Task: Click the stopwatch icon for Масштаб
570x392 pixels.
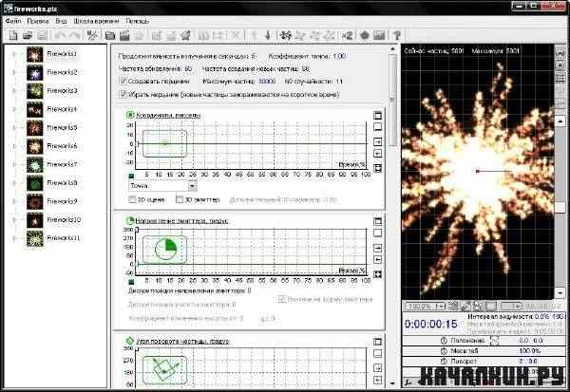Action: (444, 351)
